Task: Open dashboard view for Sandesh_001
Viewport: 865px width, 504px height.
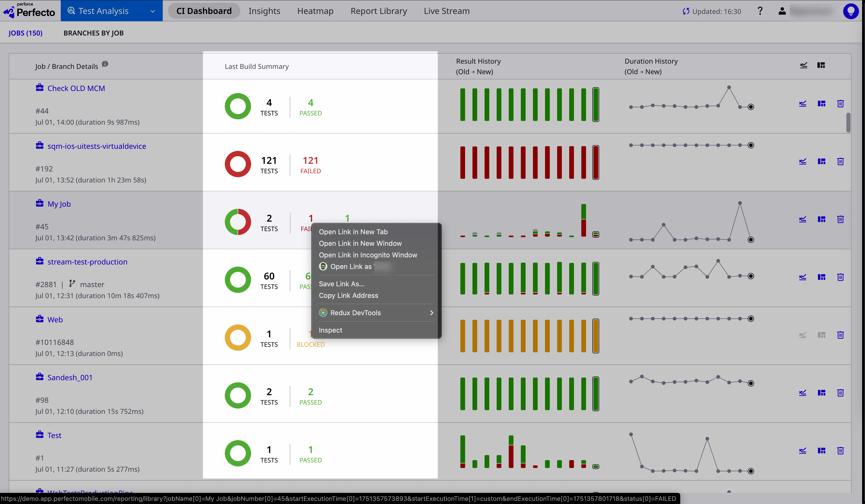Action: [821, 393]
